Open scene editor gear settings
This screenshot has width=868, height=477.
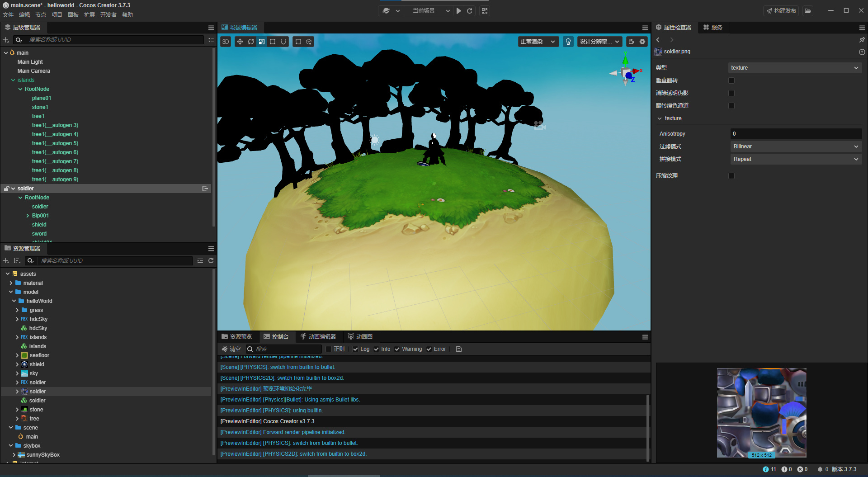(642, 42)
